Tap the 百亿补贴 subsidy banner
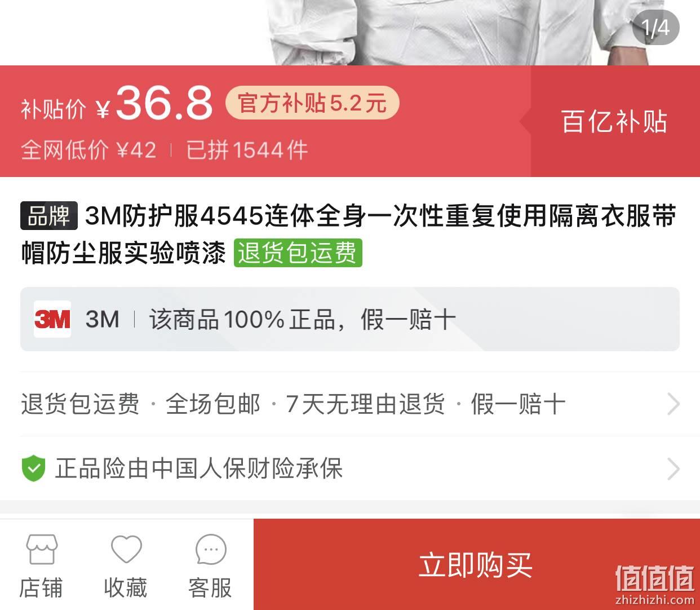This screenshot has width=700, height=610. point(615,121)
